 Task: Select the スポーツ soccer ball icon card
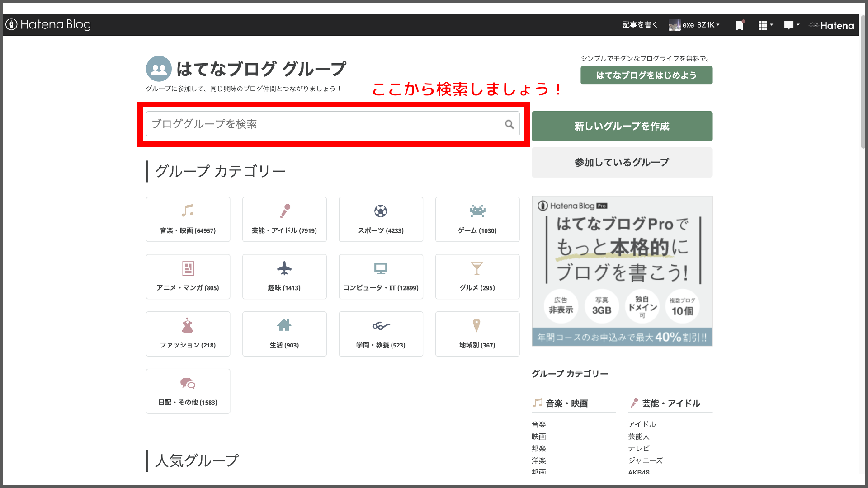381,219
